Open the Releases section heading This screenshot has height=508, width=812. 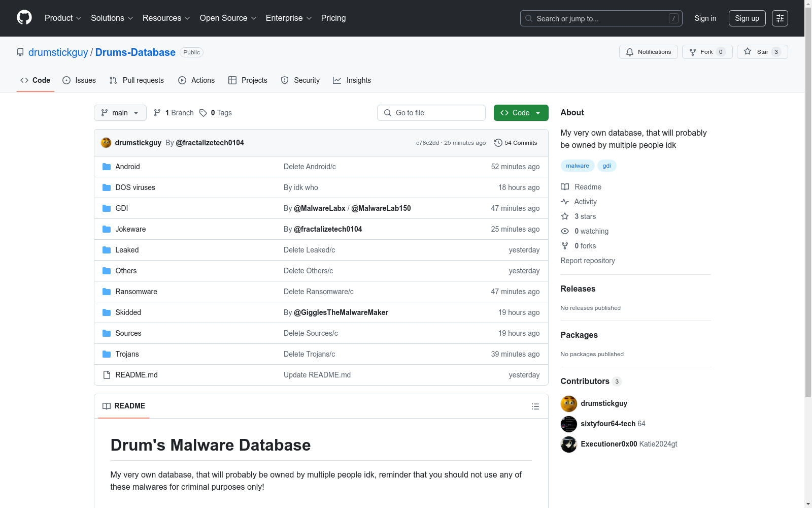click(578, 289)
